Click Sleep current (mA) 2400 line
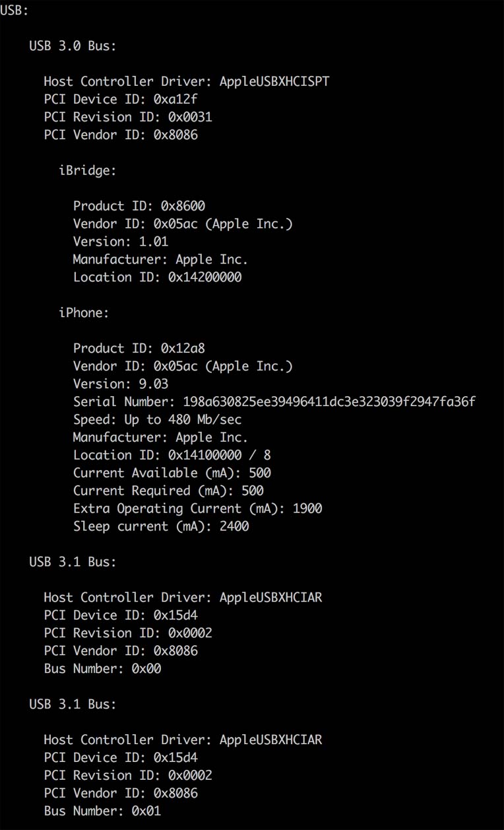Image resolution: width=504 pixels, height=830 pixels. pyautogui.click(x=161, y=527)
